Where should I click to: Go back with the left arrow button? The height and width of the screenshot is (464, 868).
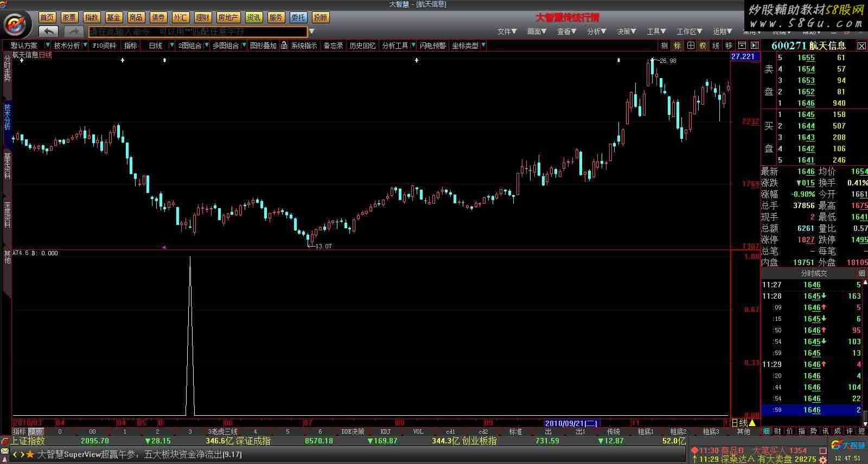tap(49, 31)
